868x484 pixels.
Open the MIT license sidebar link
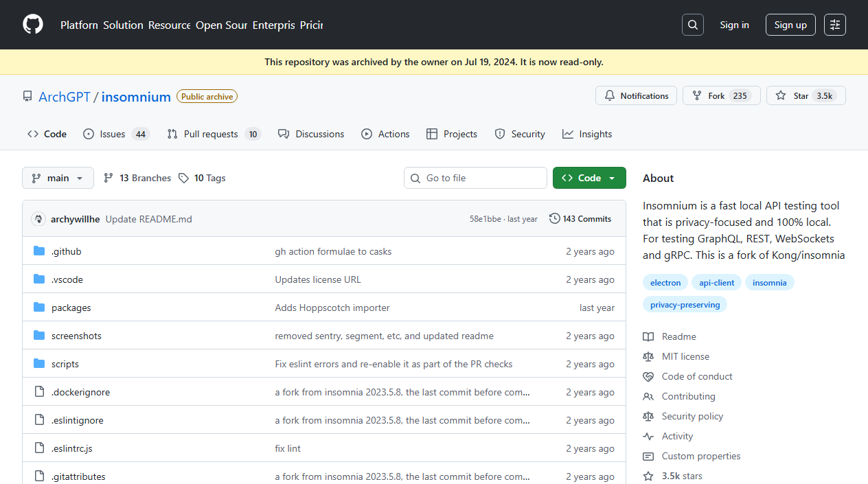(x=676, y=356)
